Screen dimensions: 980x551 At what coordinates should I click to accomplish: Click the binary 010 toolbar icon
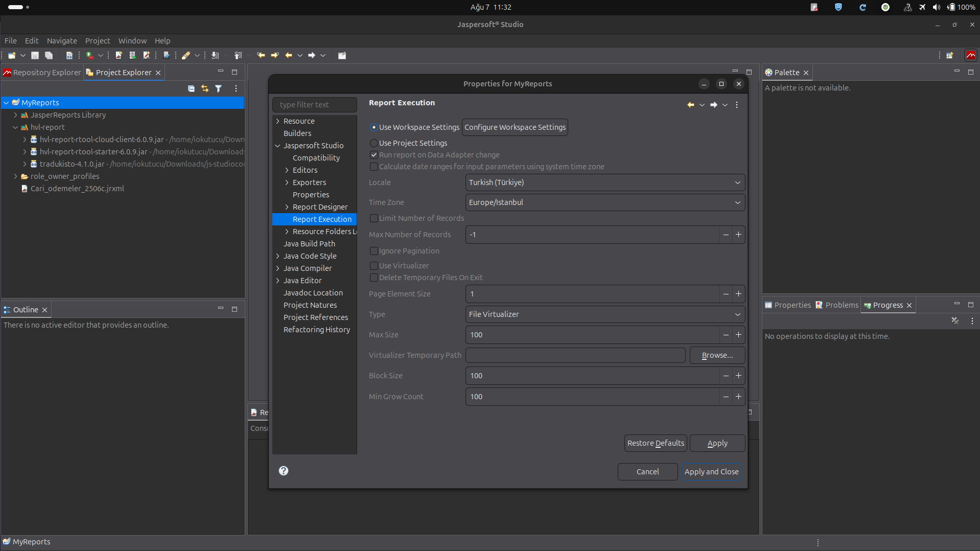69,55
